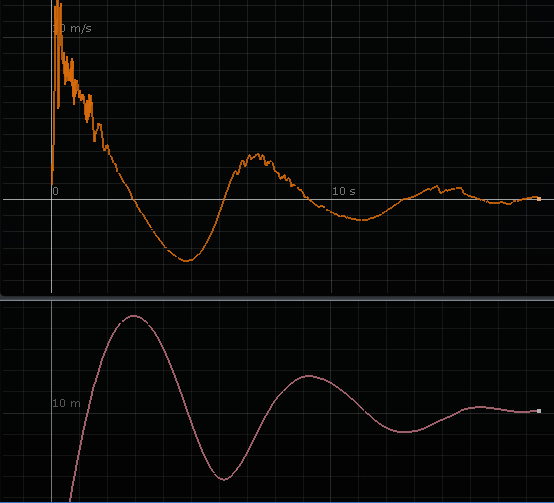Click where pink curve exits the bottom edge
This screenshot has width=554, height=503.
(70, 499)
